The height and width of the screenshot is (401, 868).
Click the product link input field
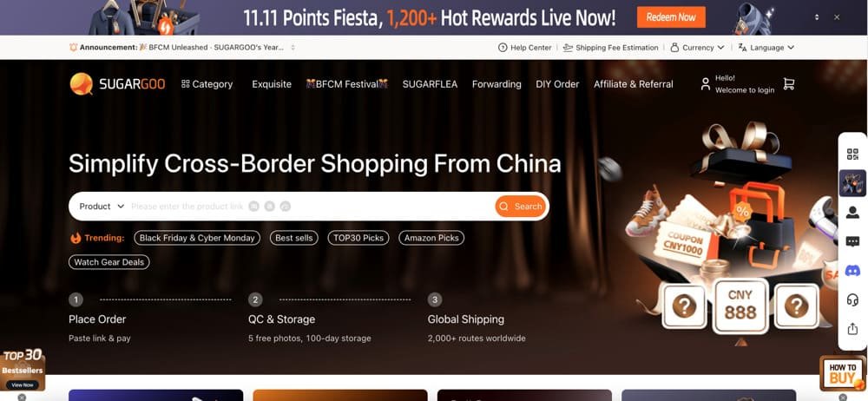[x=310, y=206]
